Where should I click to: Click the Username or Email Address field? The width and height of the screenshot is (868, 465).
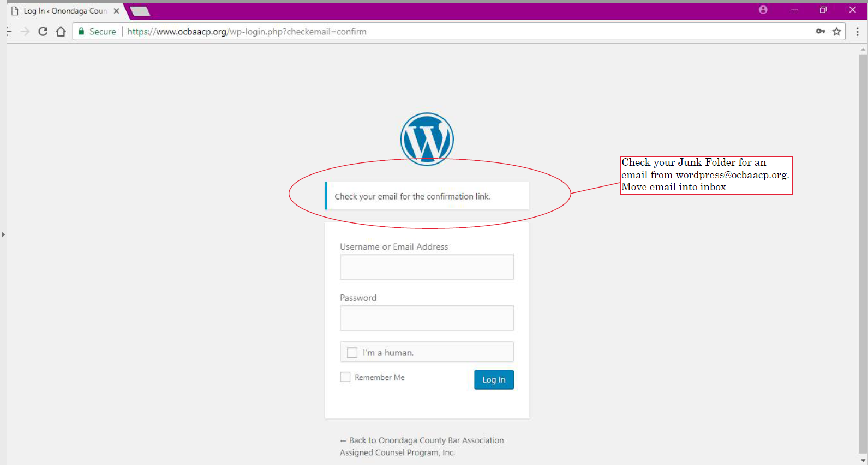tap(427, 267)
